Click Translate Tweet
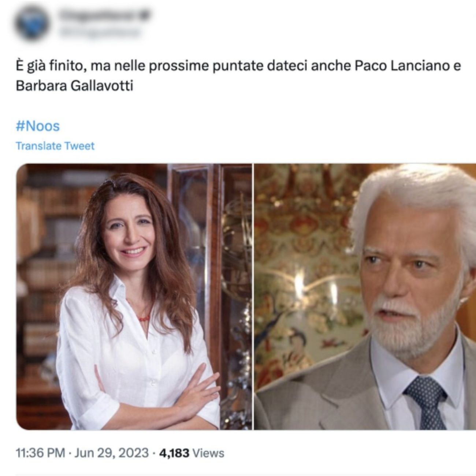The height and width of the screenshot is (476, 476). coord(55,146)
